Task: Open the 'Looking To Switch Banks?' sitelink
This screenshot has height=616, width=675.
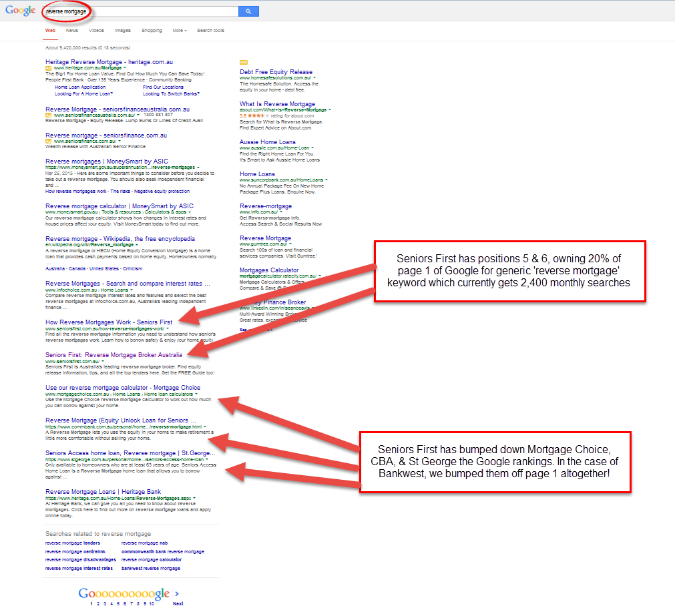Action: (172, 94)
